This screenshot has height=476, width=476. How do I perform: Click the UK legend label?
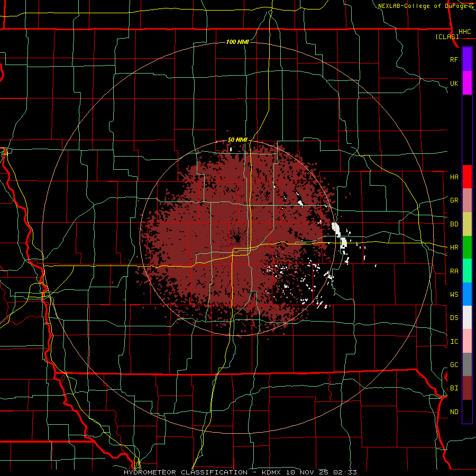coord(454,83)
